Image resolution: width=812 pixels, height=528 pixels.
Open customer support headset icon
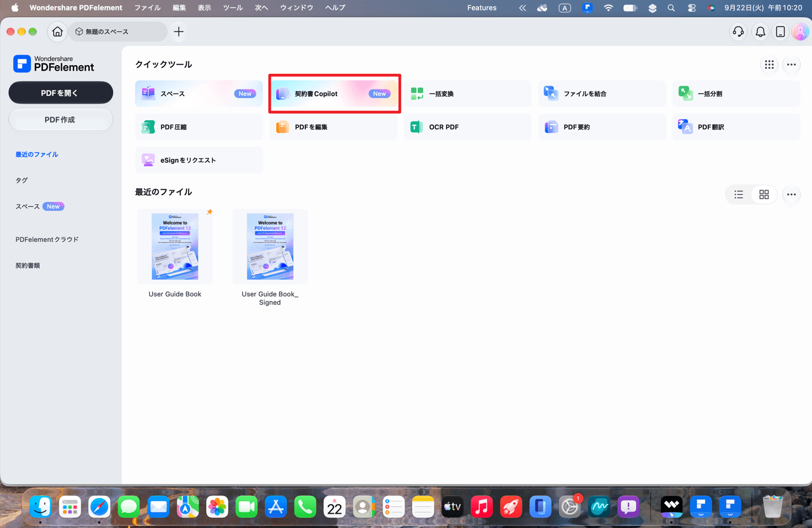coord(739,32)
